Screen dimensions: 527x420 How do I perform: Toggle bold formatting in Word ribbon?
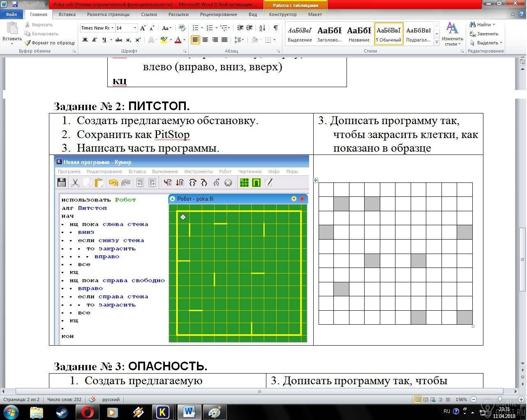pyautogui.click(x=85, y=40)
